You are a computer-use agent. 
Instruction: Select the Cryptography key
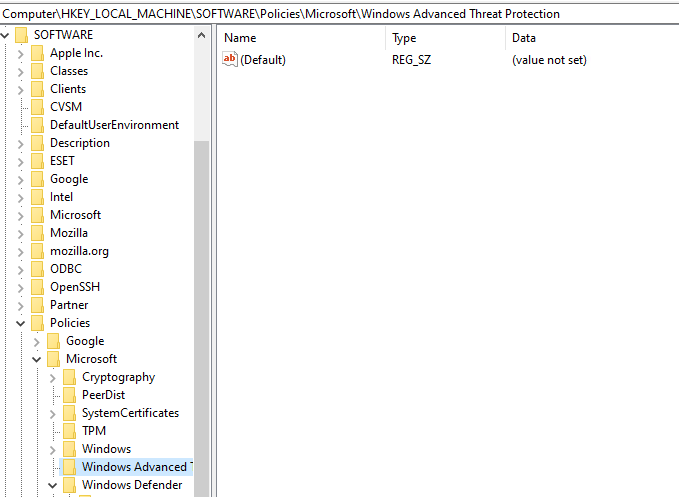pos(119,377)
